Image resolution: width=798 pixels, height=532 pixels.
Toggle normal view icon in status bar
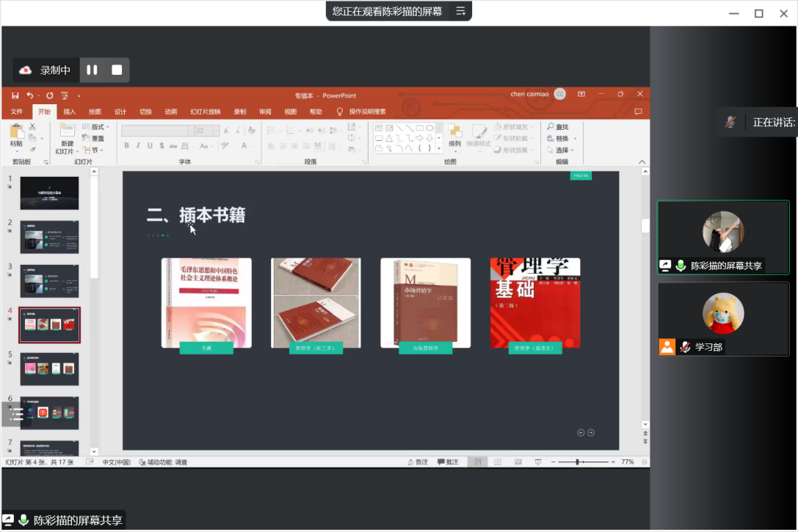click(478, 462)
